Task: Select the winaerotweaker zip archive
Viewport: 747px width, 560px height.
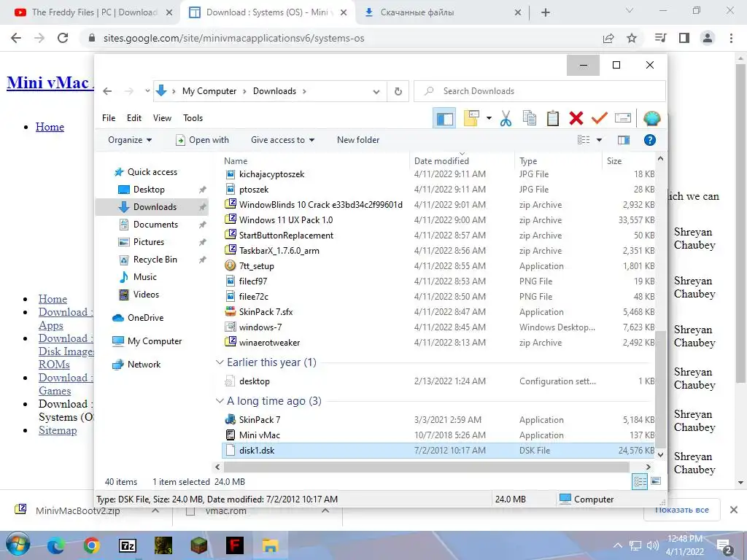Action: (x=269, y=343)
